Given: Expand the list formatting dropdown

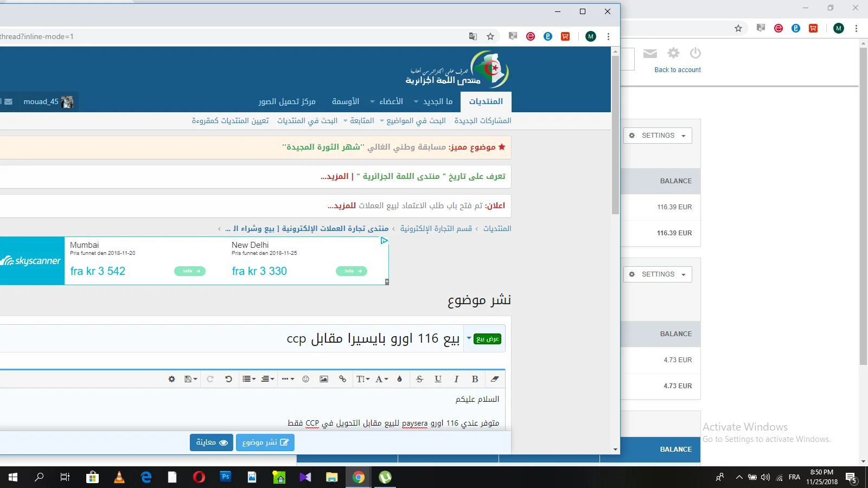Looking at the screenshot, I should coord(249,379).
